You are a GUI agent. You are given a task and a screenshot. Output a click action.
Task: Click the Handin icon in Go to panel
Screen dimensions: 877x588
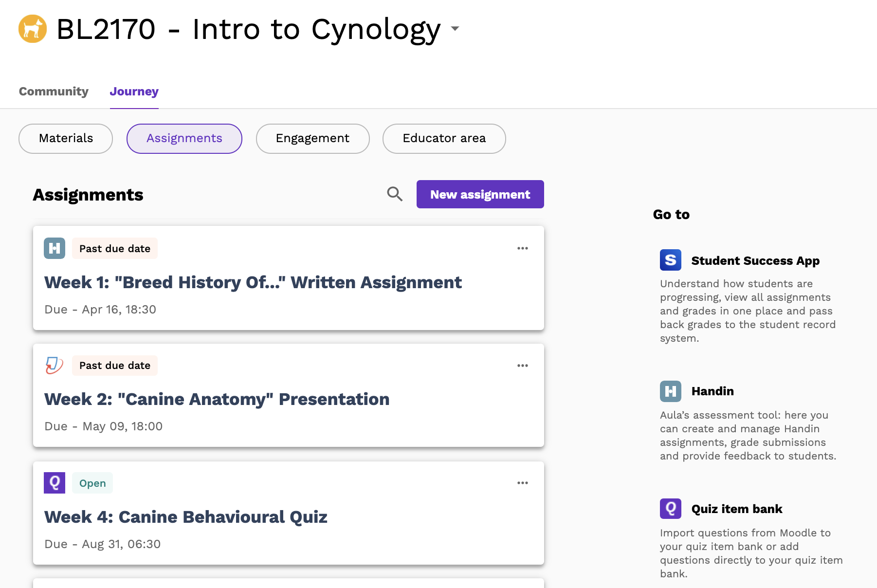(x=671, y=391)
